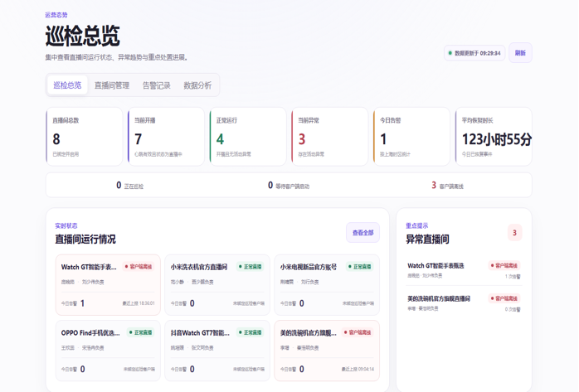Click the 异常直播间 count badge 3
Viewport: 579px width, 392px height.
pyautogui.click(x=515, y=233)
